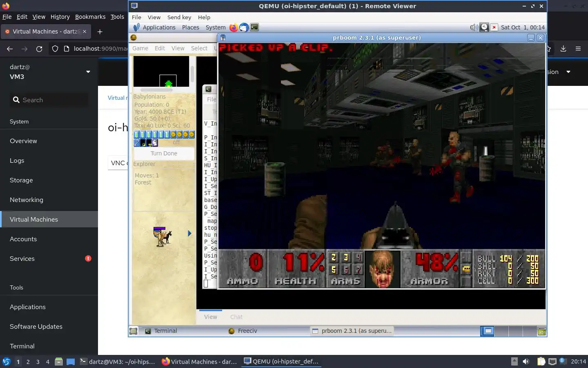The width and height of the screenshot is (588, 368).
Task: Select the active guest workspace switcher cell
Action: click(488, 331)
